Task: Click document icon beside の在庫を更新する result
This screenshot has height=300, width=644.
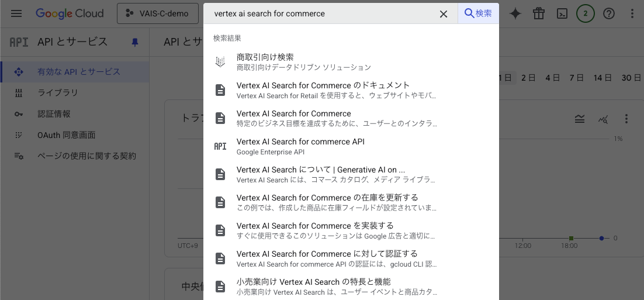Action: tap(220, 202)
